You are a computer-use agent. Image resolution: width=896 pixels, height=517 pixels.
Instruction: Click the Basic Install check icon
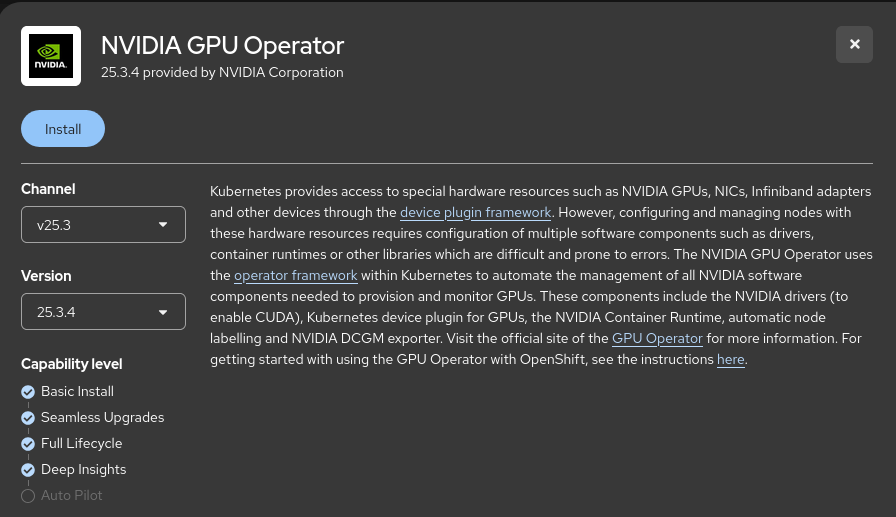pos(28,392)
